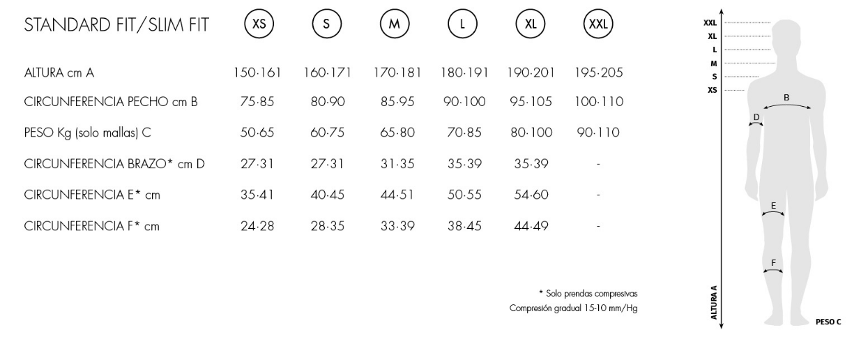Screen dimensions: 868x337
Task: Click the 95·105 chest value for XL
Action: click(531, 103)
